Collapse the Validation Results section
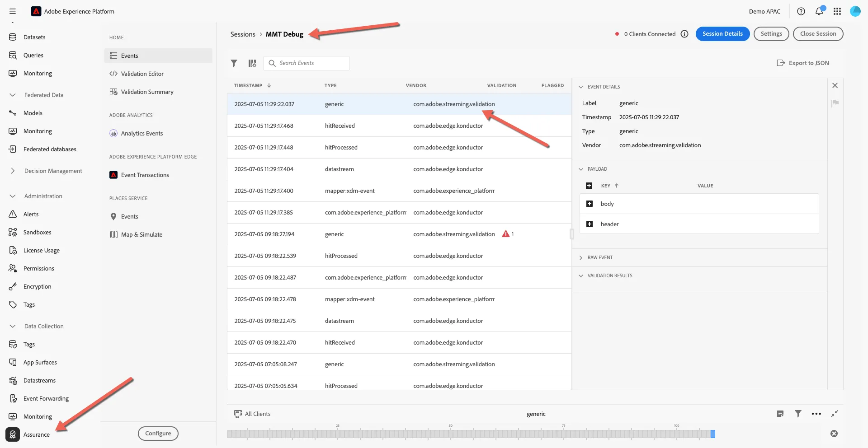 [581, 275]
